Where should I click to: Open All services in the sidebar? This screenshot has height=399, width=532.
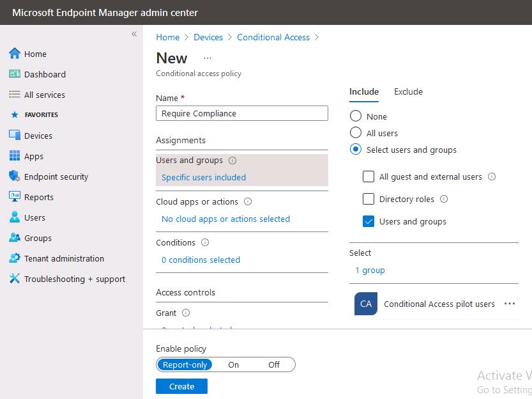45,95
